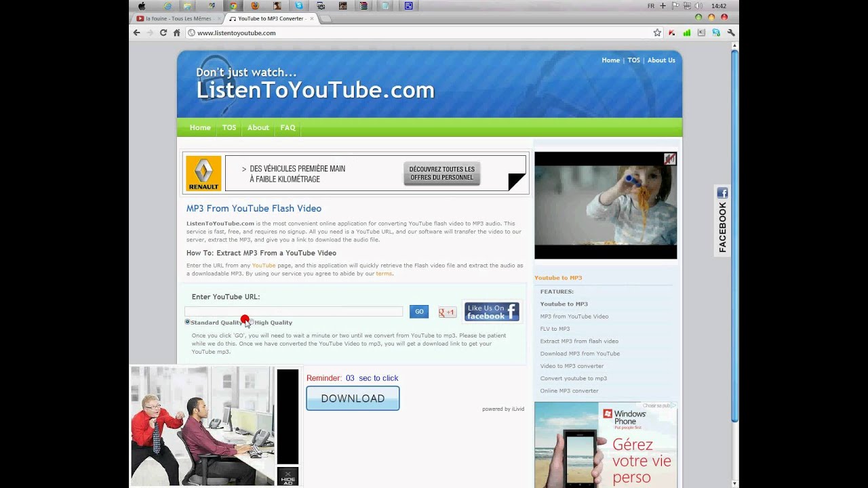Open the Facebook side tab
This screenshot has height=488, width=868.
722,220
